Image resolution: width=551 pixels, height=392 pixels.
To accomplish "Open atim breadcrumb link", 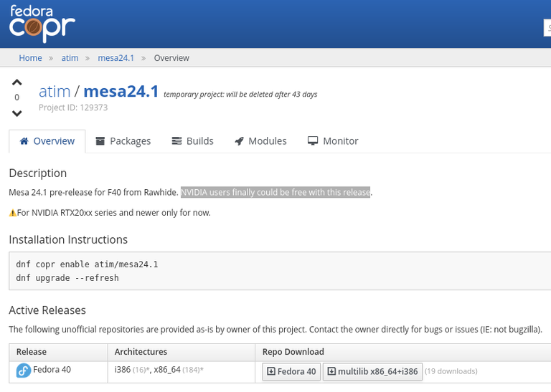I will [x=70, y=58].
